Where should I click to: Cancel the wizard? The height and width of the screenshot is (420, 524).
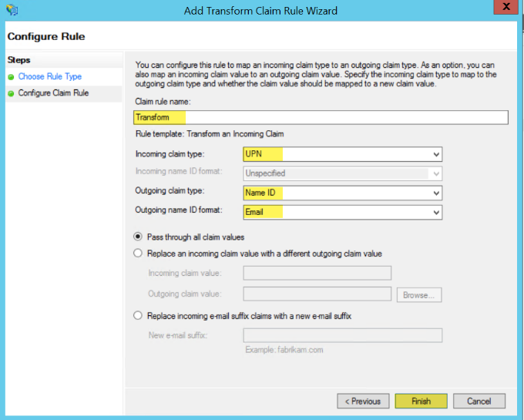pyautogui.click(x=479, y=401)
